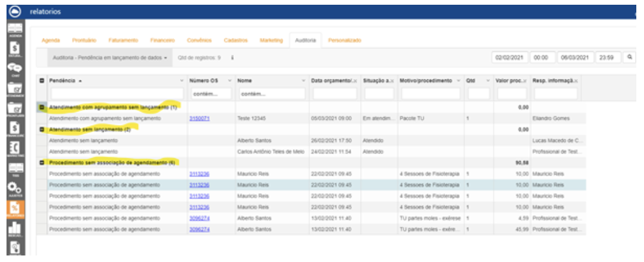644x262 pixels.
Task: Open the TISS icon in sidebar
Action: click(x=15, y=169)
